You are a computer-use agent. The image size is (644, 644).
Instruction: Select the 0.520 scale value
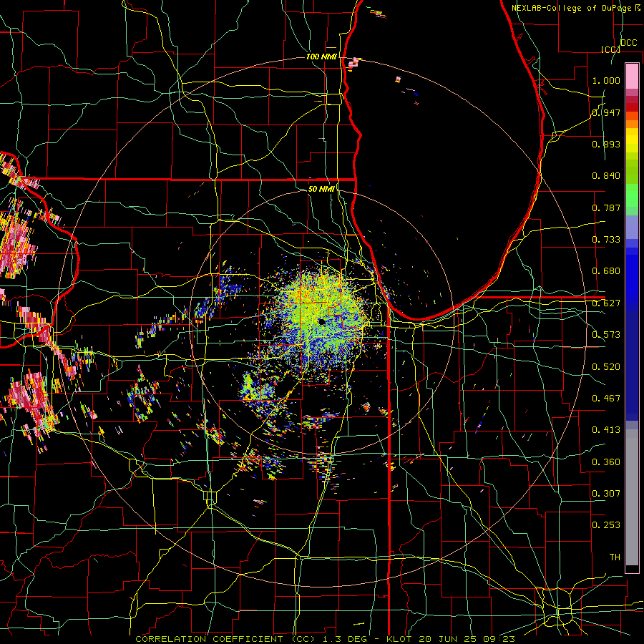(606, 367)
